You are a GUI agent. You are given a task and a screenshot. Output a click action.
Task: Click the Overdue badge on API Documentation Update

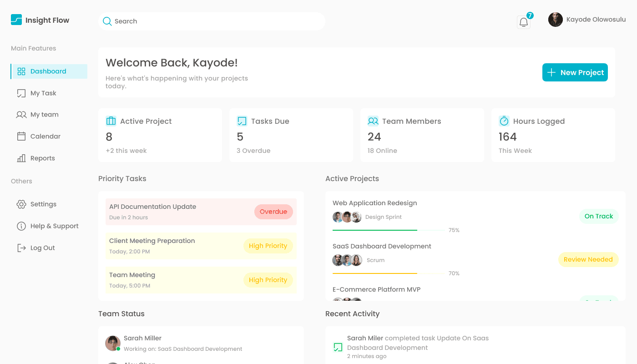(x=273, y=212)
